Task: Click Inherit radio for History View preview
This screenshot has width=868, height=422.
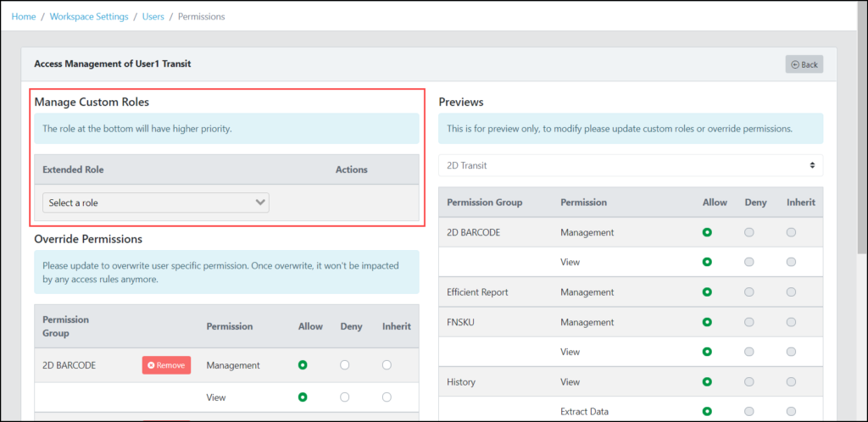Action: 791,381
